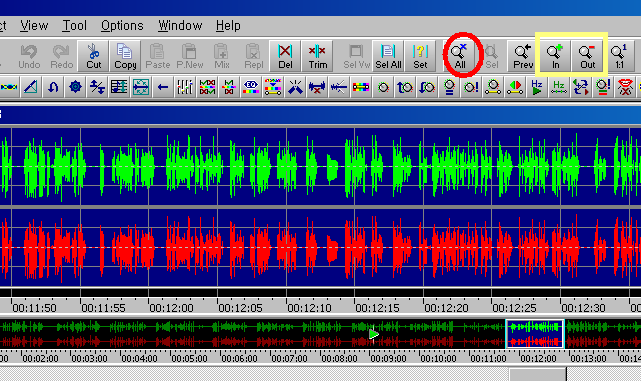
Task: Click the 00:12:15 time ruler label
Action: pos(377,308)
